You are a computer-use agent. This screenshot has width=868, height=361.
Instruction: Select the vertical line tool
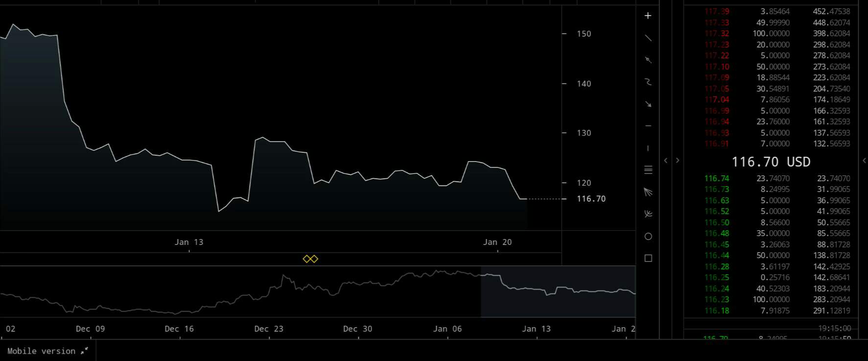(x=648, y=148)
